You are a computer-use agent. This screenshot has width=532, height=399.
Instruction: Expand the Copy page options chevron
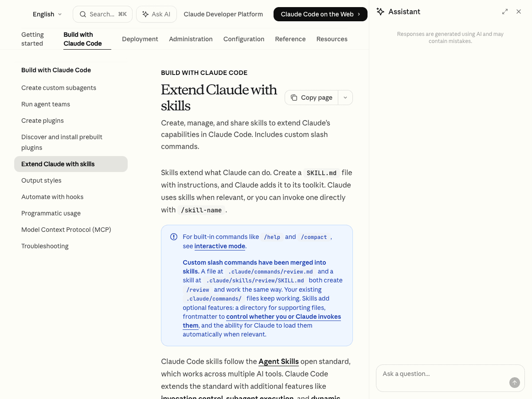345,98
